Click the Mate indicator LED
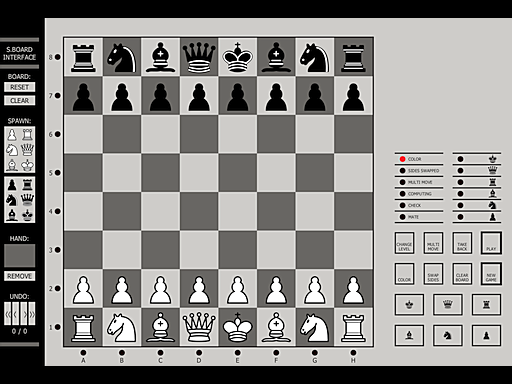512x384 pixels. pyautogui.click(x=402, y=217)
